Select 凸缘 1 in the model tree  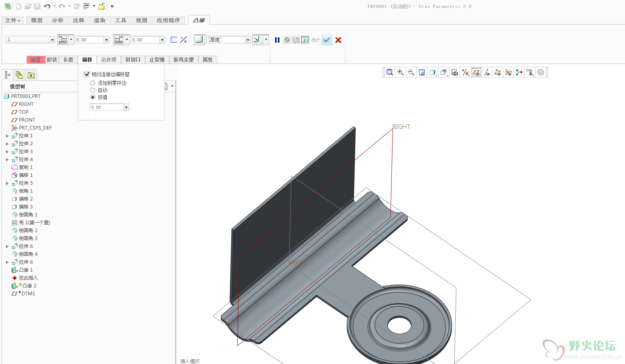pos(26,270)
